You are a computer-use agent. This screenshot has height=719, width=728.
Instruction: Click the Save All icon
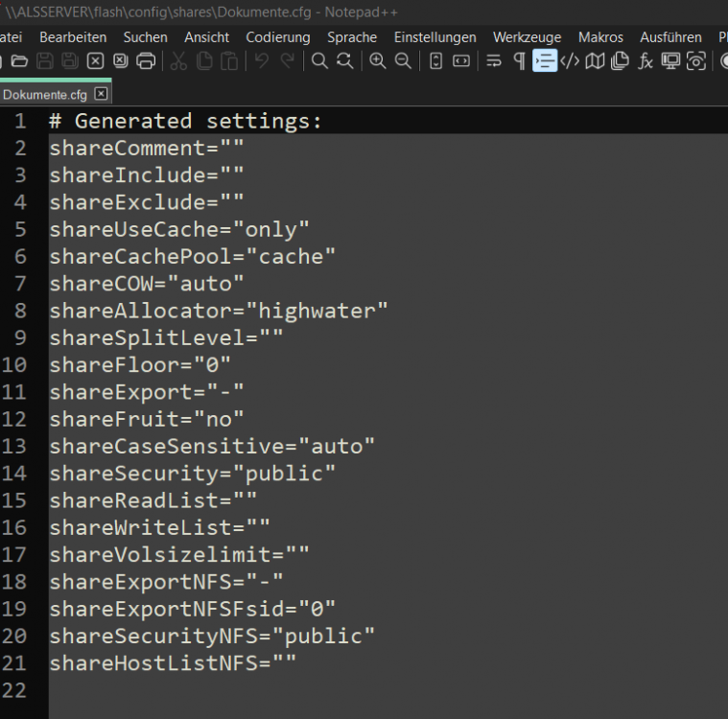point(70,60)
